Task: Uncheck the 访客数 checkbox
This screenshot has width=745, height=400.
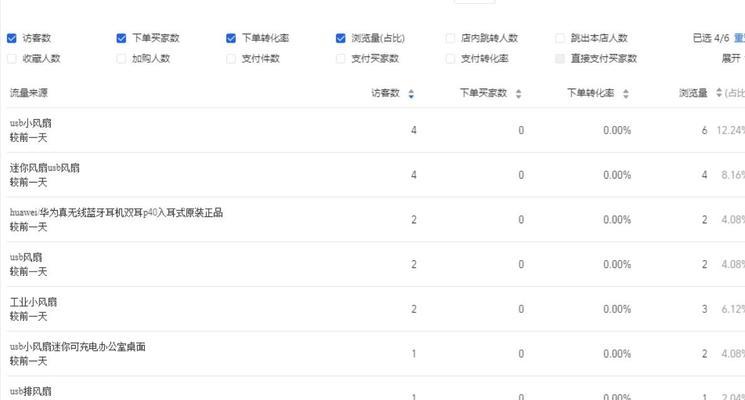Action: click(12, 38)
